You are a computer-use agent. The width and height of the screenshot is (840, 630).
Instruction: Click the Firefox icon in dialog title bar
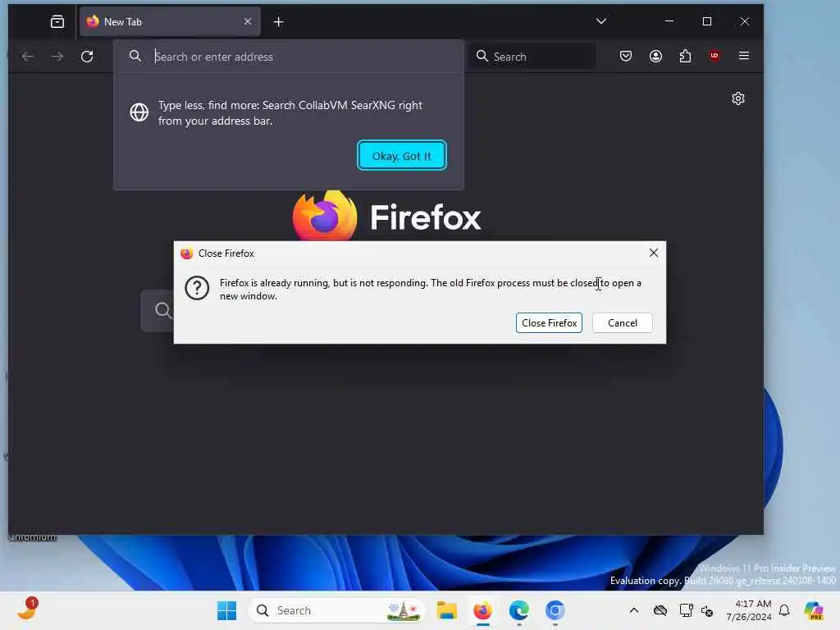click(x=186, y=253)
